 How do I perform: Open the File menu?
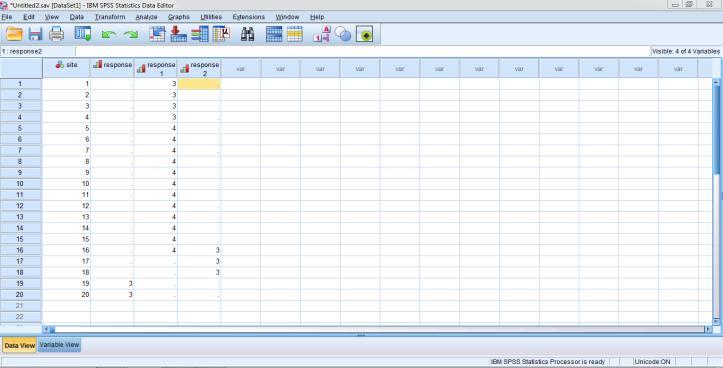click(7, 17)
